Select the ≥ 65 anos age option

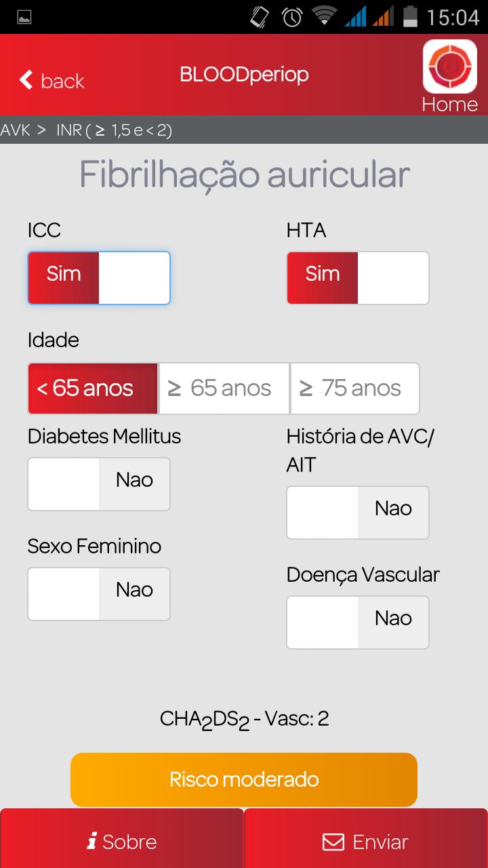224,389
